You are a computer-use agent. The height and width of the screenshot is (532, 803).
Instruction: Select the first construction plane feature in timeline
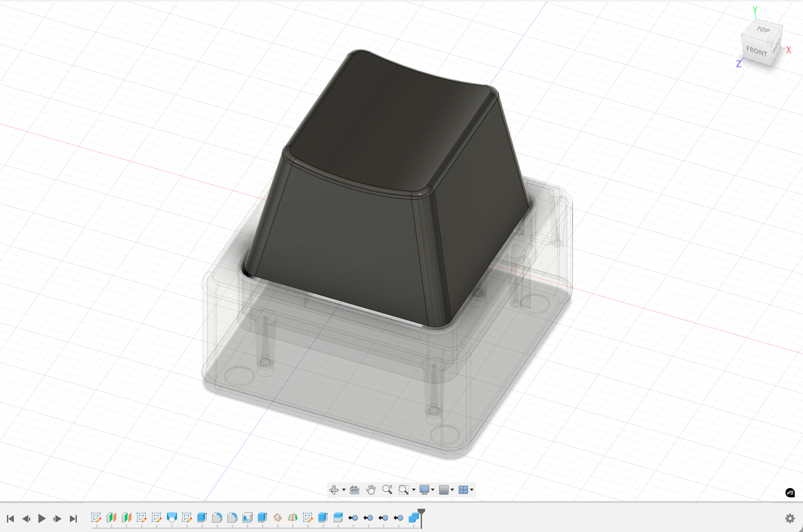(x=111, y=518)
